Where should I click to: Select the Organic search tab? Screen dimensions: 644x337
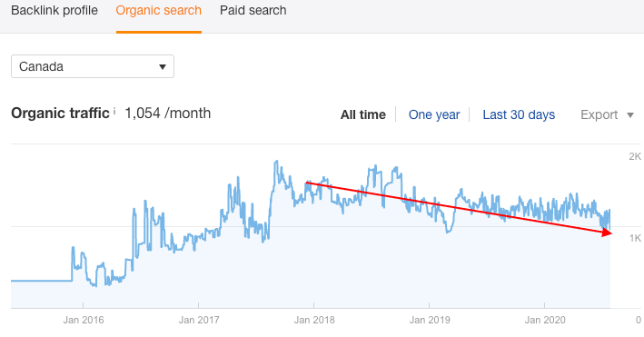pos(159,10)
